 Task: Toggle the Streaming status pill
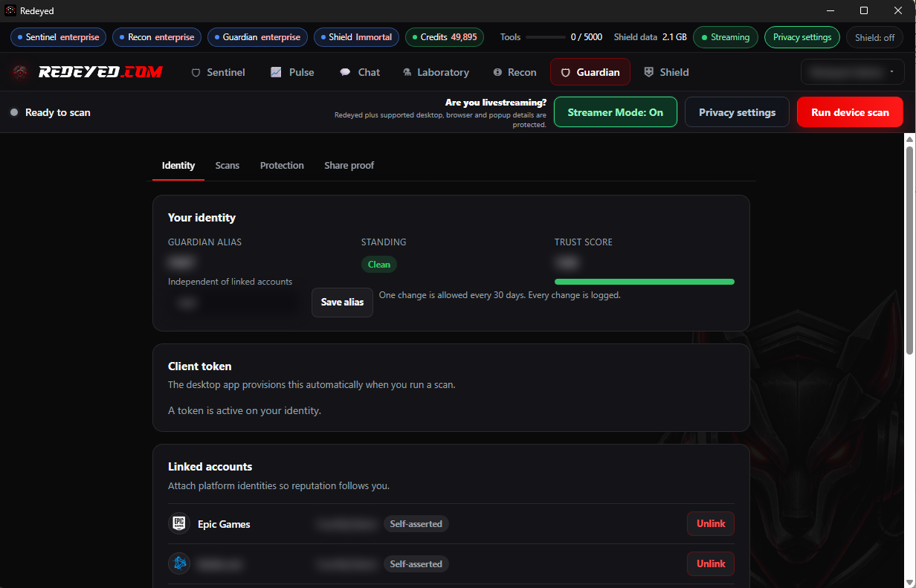[725, 37]
